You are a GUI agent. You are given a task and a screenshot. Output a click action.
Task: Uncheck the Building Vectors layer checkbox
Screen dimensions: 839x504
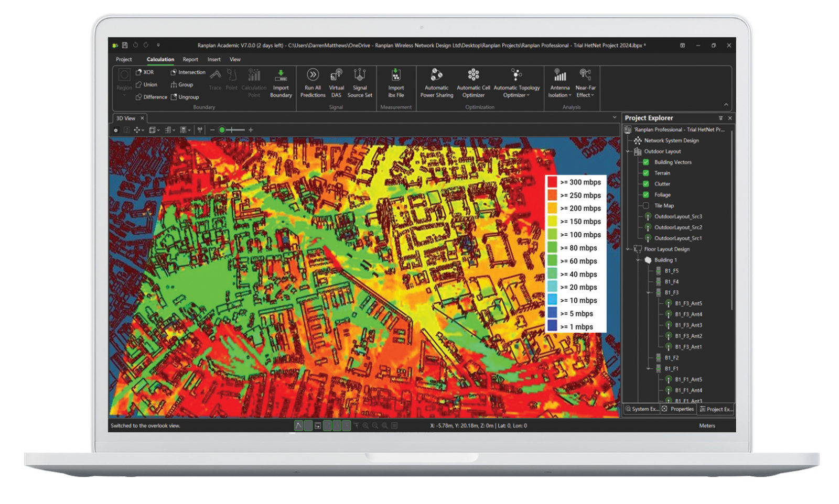pos(646,162)
